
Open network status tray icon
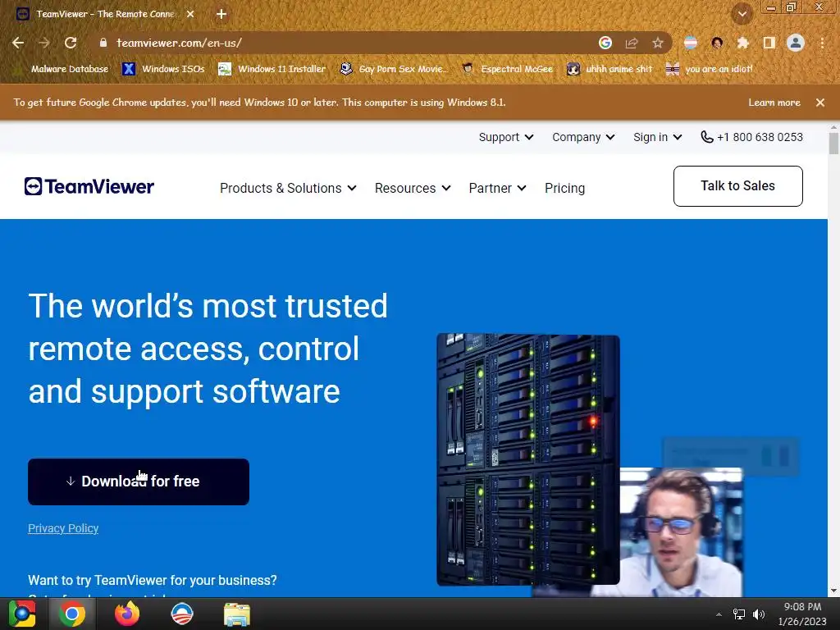pos(739,614)
